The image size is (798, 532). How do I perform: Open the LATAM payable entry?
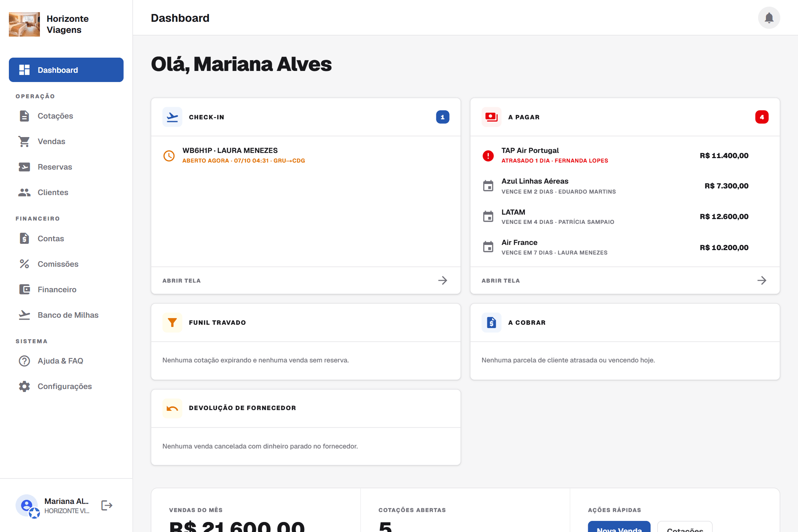(x=625, y=216)
